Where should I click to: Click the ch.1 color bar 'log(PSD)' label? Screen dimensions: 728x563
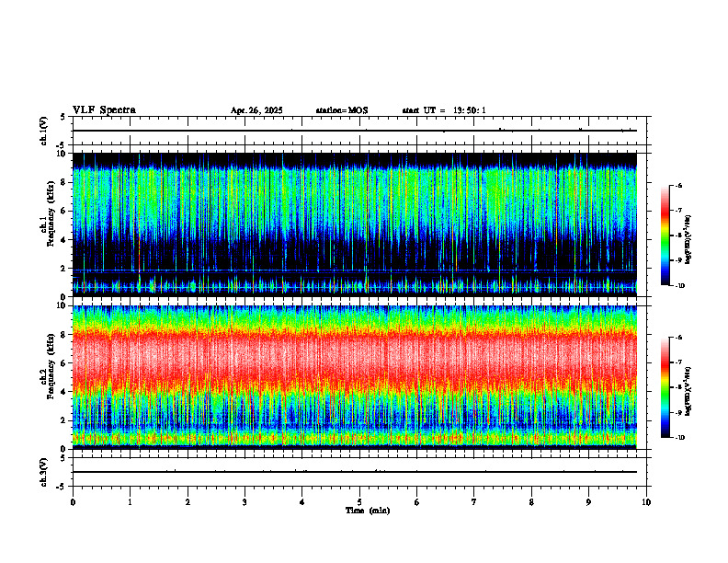point(688,239)
